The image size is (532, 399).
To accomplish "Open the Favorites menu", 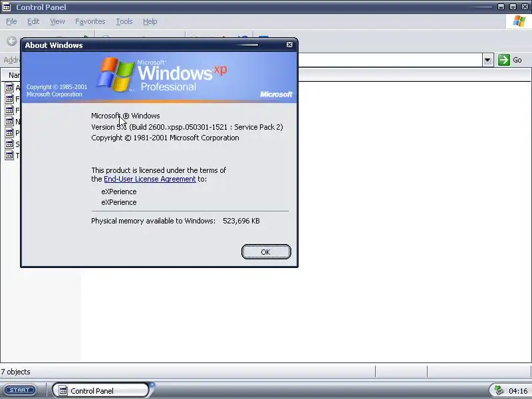I will click(x=90, y=21).
